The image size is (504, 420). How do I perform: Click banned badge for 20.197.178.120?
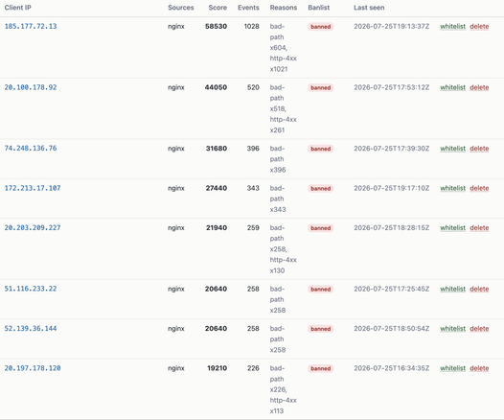click(x=320, y=368)
